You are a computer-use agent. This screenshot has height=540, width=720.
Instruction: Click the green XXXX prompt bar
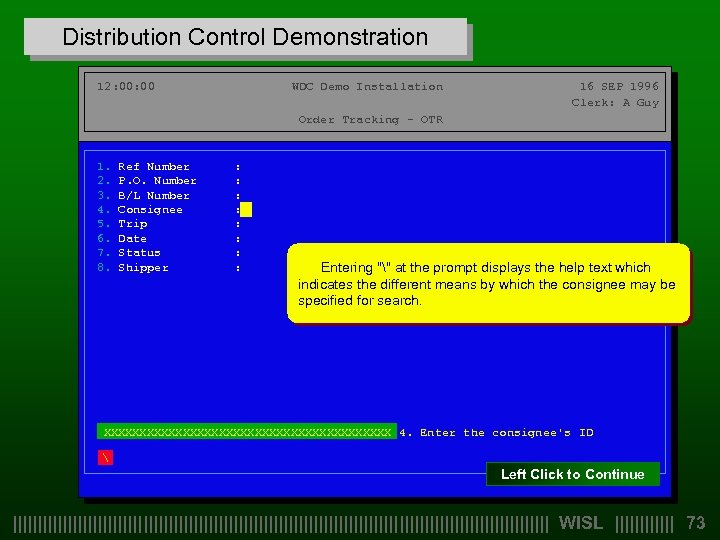(x=247, y=432)
